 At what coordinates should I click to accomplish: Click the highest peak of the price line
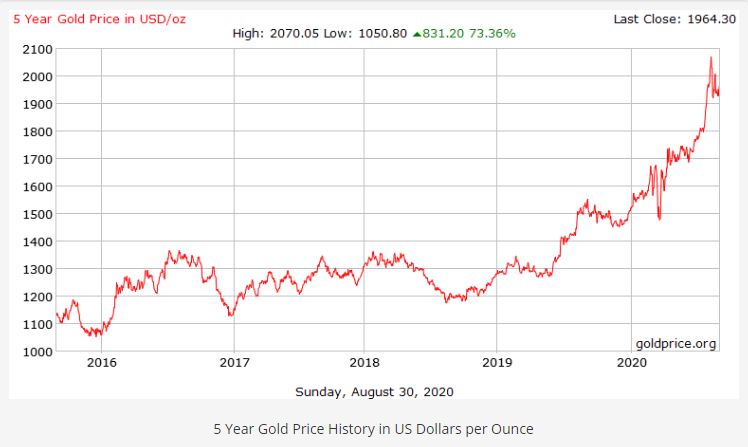(x=711, y=58)
